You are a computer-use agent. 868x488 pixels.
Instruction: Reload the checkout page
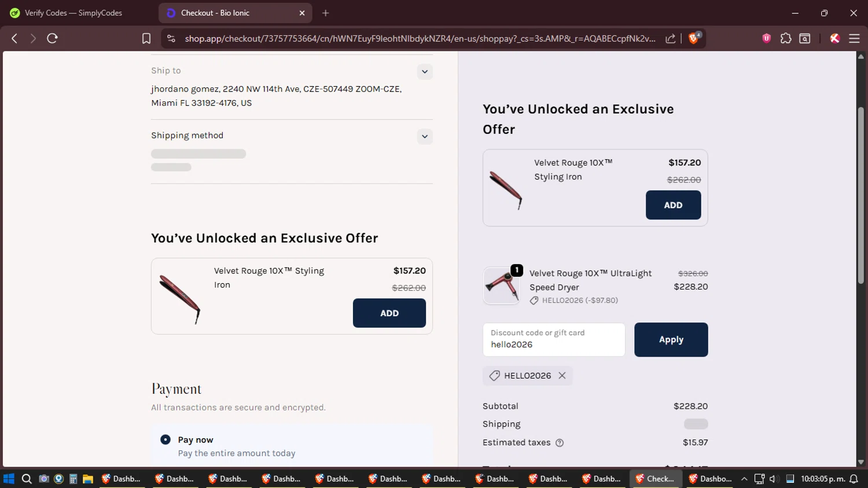click(x=52, y=38)
